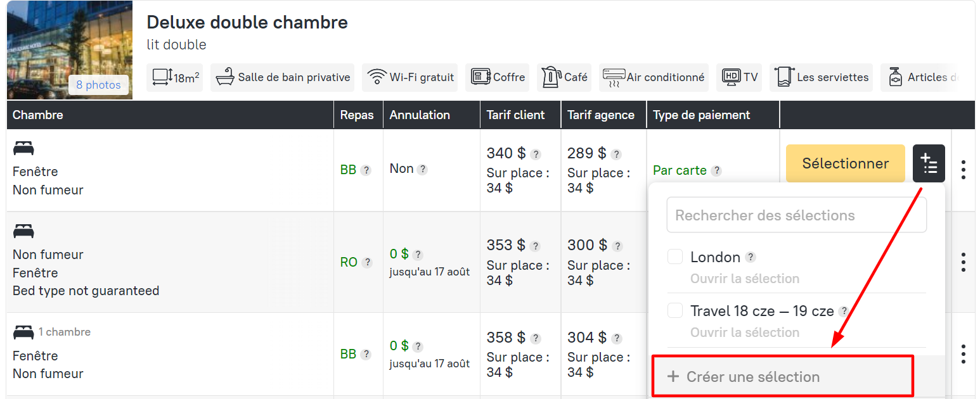
Task: Click help icon beside Par carte
Action: 716,170
